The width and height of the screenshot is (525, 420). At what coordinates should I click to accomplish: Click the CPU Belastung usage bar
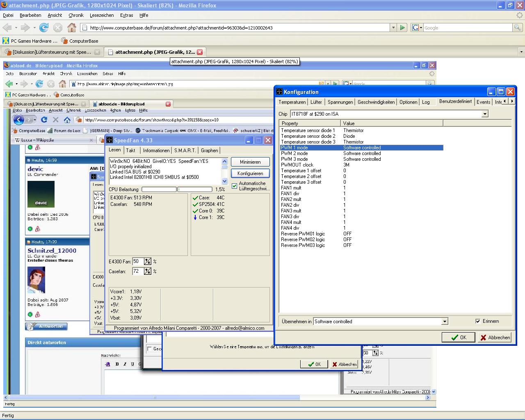tap(177, 189)
